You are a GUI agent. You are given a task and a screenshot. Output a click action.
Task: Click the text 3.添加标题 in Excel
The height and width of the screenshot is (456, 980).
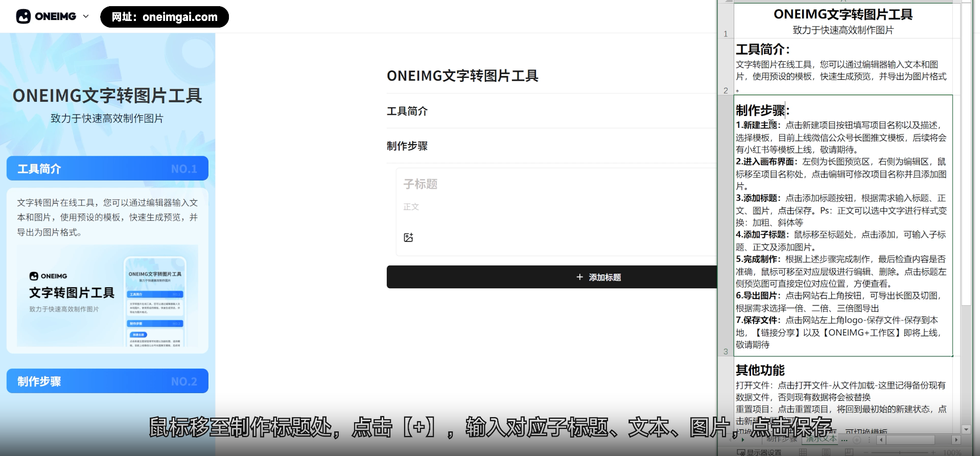coord(758,198)
